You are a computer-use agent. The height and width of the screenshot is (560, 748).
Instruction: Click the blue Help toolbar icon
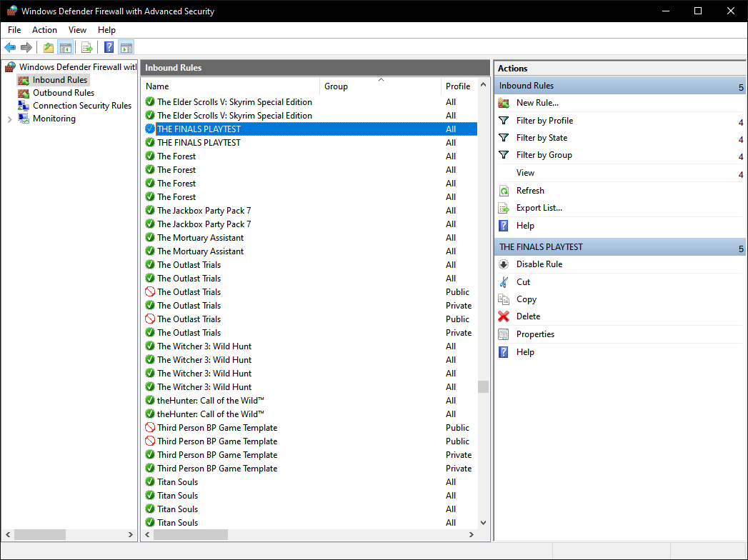pyautogui.click(x=109, y=48)
